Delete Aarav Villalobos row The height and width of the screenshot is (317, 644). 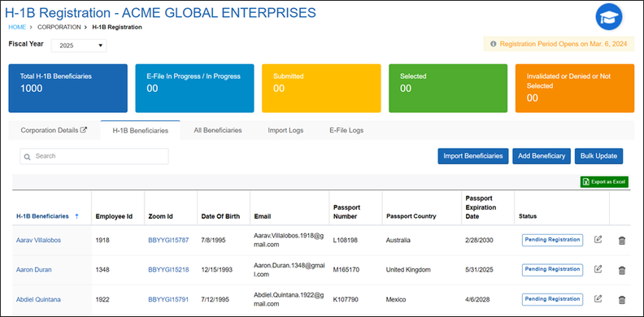[622, 241]
